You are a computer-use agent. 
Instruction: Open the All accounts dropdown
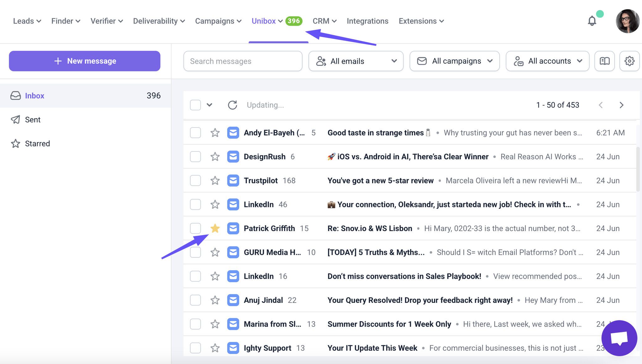click(547, 61)
